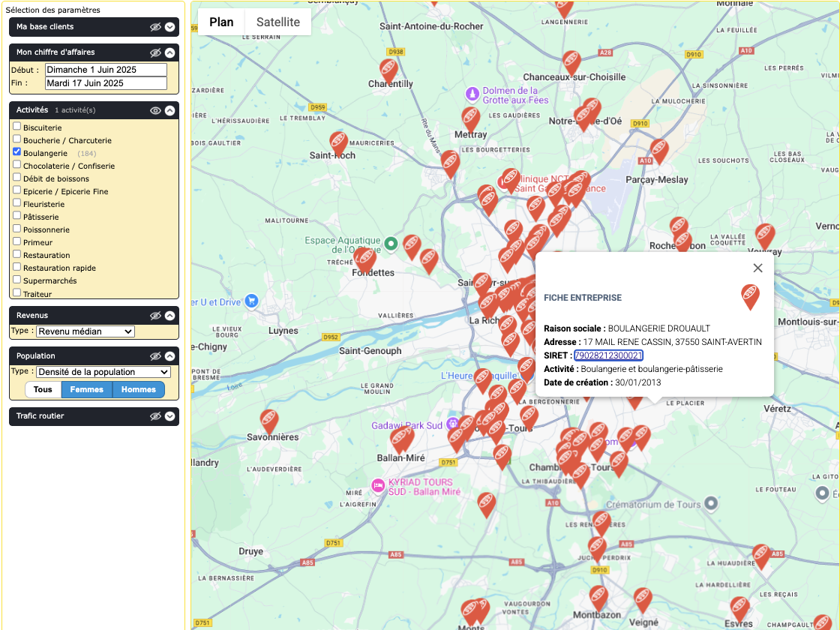Click bakery marker near Parçay-Meslay
The width and height of the screenshot is (840, 630).
tap(659, 151)
